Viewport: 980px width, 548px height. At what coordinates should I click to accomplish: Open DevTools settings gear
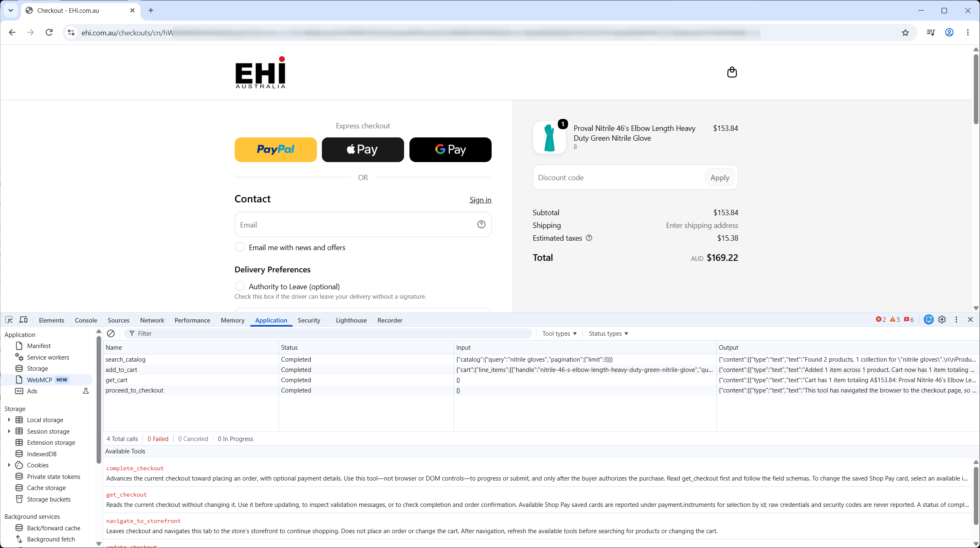pyautogui.click(x=942, y=320)
